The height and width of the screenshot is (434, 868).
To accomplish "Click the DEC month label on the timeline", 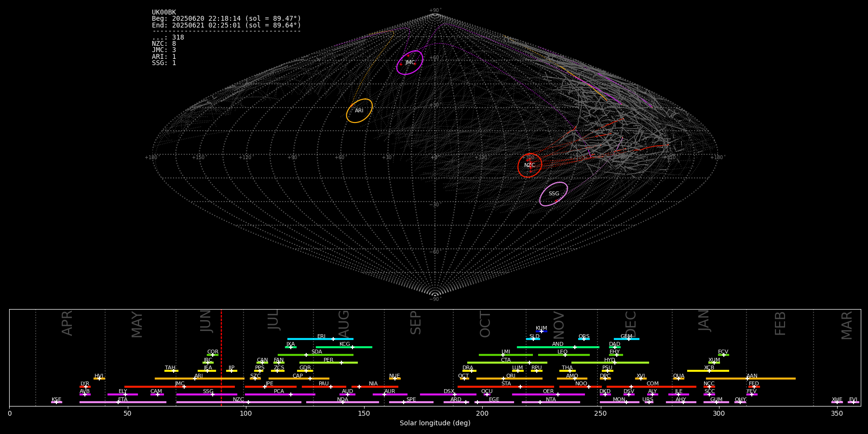I will coord(631,324).
